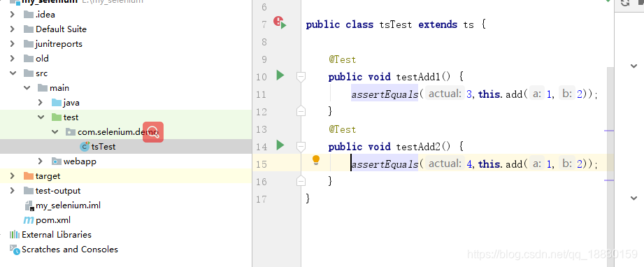644x267 pixels.
Task: Select the old folder
Action: 42,58
